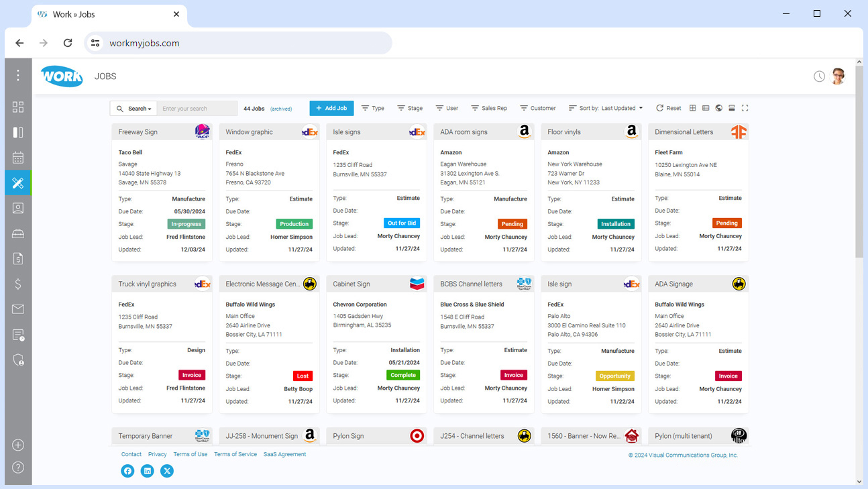Open the LinkedIn social icon in footer
The height and width of the screenshot is (489, 868).
click(x=148, y=471)
